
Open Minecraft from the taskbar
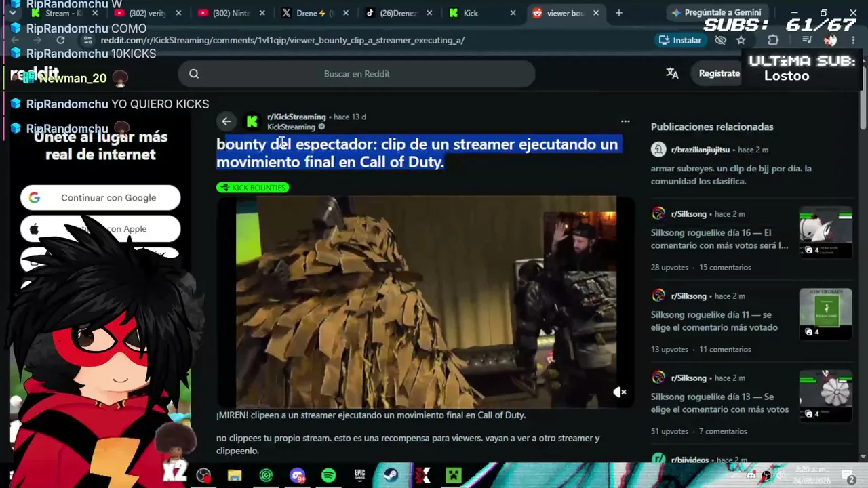point(453,475)
